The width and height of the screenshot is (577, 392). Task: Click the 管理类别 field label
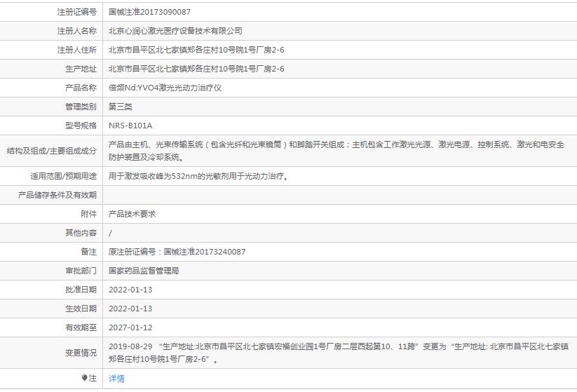[x=81, y=107]
